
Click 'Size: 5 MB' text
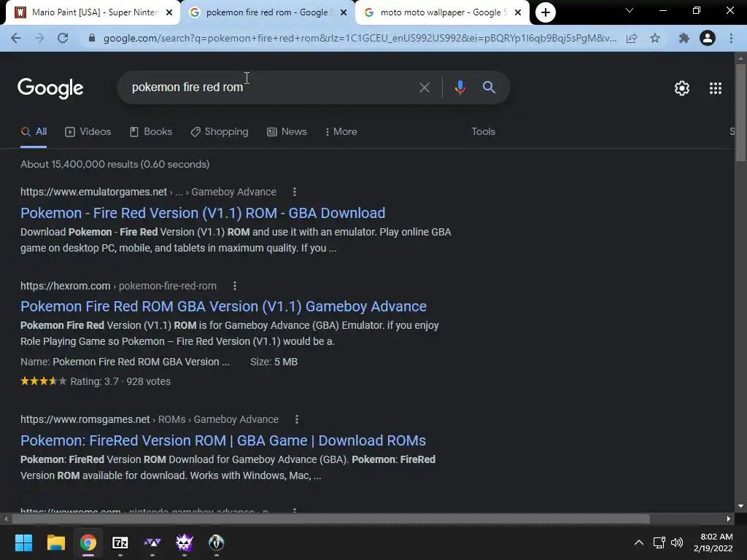(x=274, y=362)
